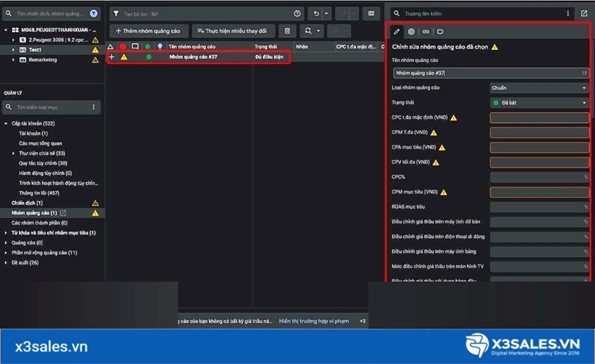Click warning icon next to Remarketing campaign
595x364 pixels.
pos(95,60)
